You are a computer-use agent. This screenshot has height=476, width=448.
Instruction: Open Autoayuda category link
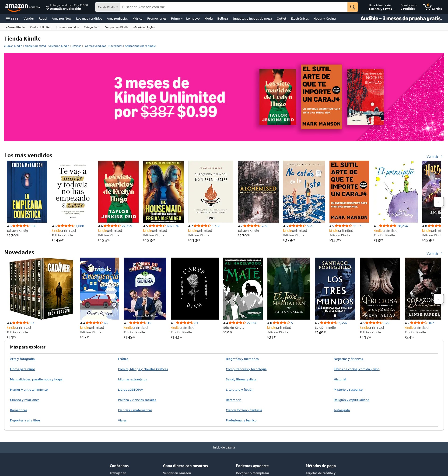pos(342,410)
